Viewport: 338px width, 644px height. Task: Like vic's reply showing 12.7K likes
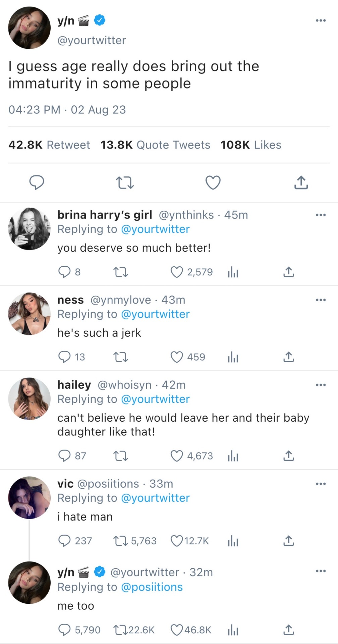(177, 541)
